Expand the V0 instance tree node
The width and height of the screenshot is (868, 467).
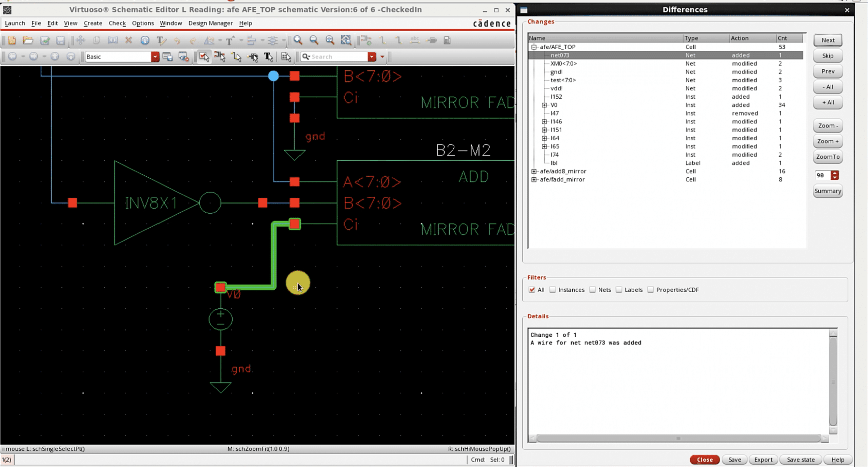[x=544, y=105]
